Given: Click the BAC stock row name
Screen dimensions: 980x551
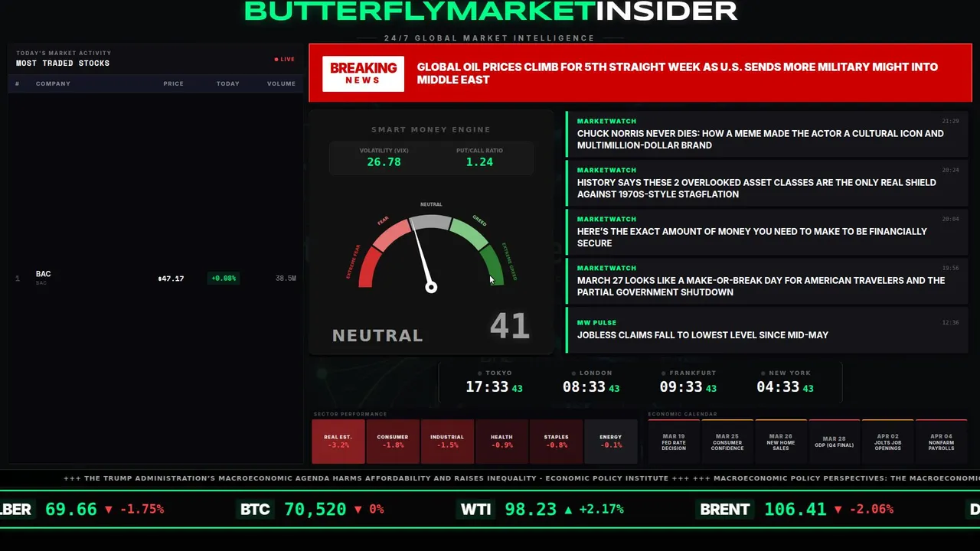Looking at the screenshot, I should (x=43, y=274).
